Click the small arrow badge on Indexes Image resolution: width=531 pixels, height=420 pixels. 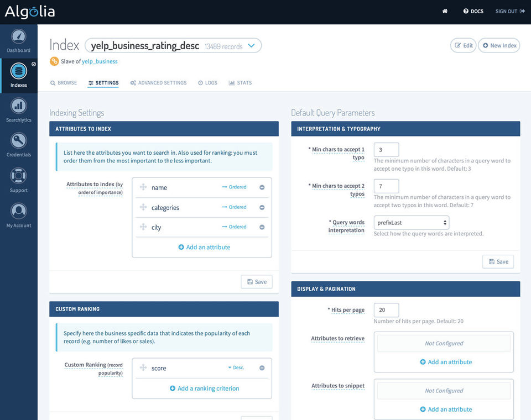[34, 64]
